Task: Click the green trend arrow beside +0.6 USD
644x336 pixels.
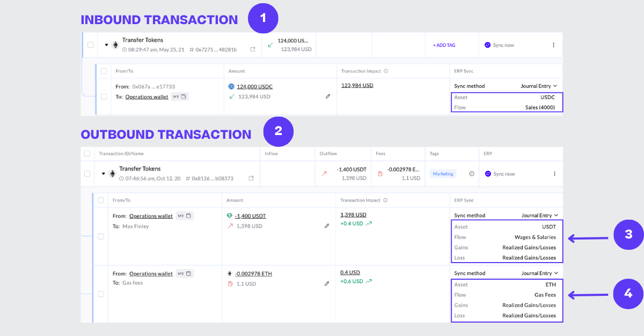Action: tap(369, 281)
